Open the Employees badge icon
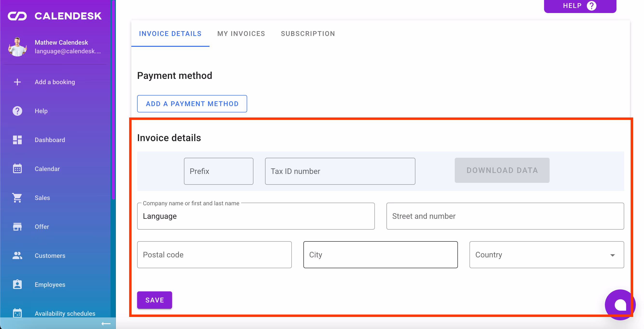644x329 pixels. (17, 285)
